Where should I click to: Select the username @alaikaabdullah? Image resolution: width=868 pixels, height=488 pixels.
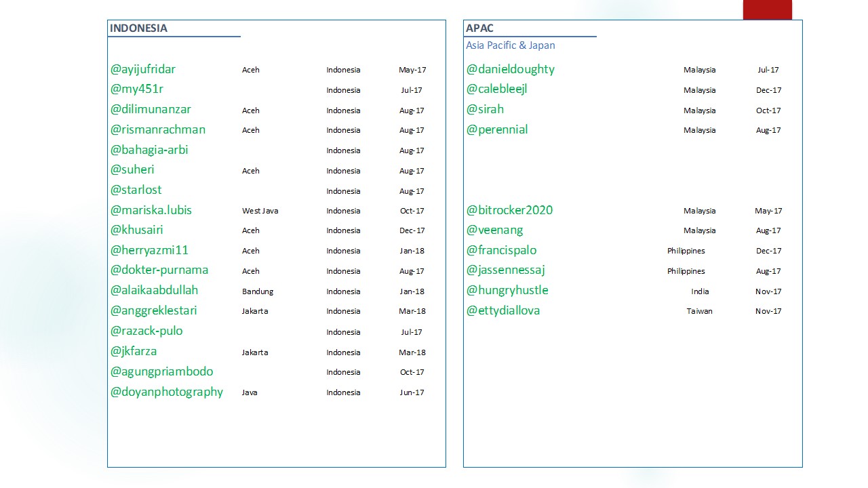coord(155,290)
